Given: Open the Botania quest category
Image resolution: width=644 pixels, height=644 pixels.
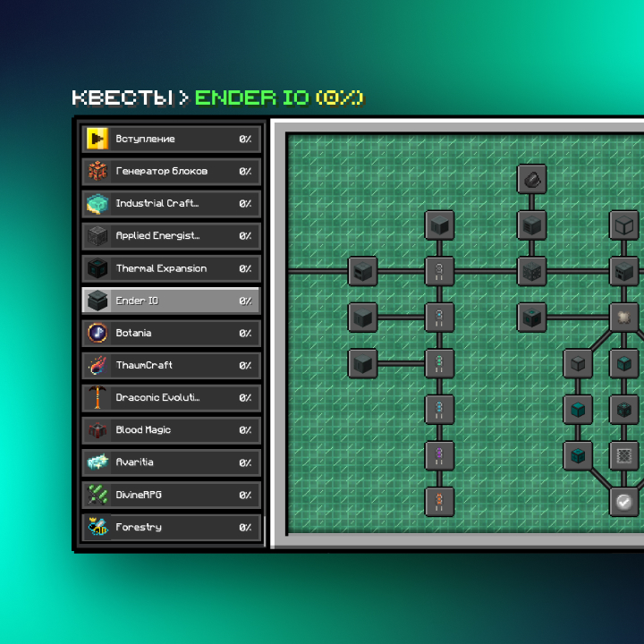Looking at the screenshot, I should pyautogui.click(x=171, y=333).
